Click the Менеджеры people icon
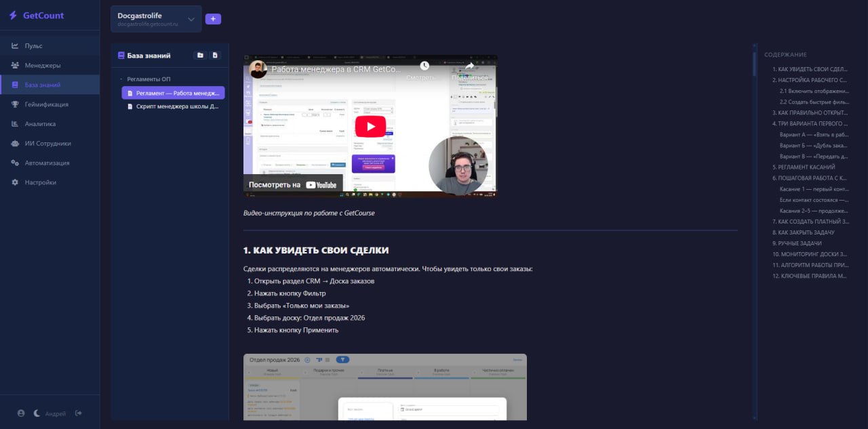This screenshot has height=429, width=868. [x=15, y=66]
